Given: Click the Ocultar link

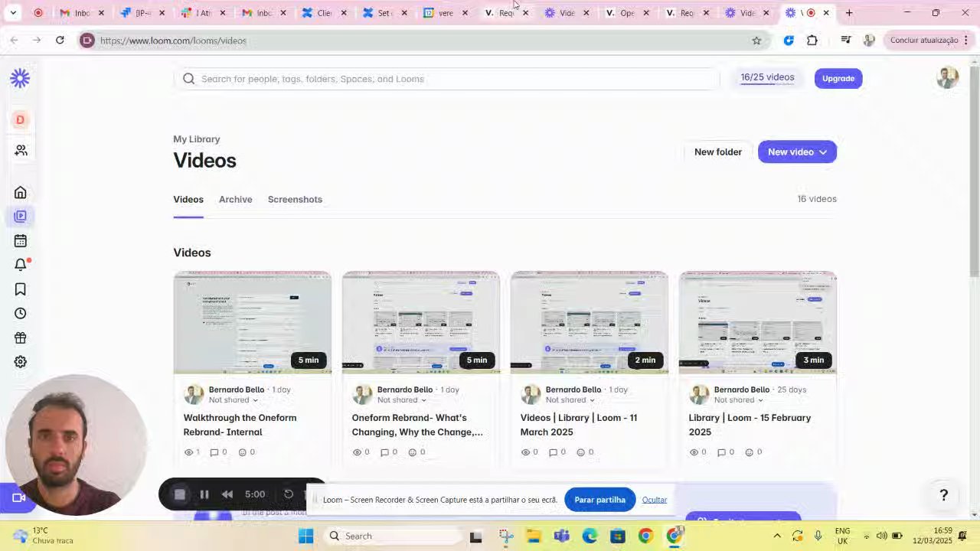Looking at the screenshot, I should [x=655, y=500].
